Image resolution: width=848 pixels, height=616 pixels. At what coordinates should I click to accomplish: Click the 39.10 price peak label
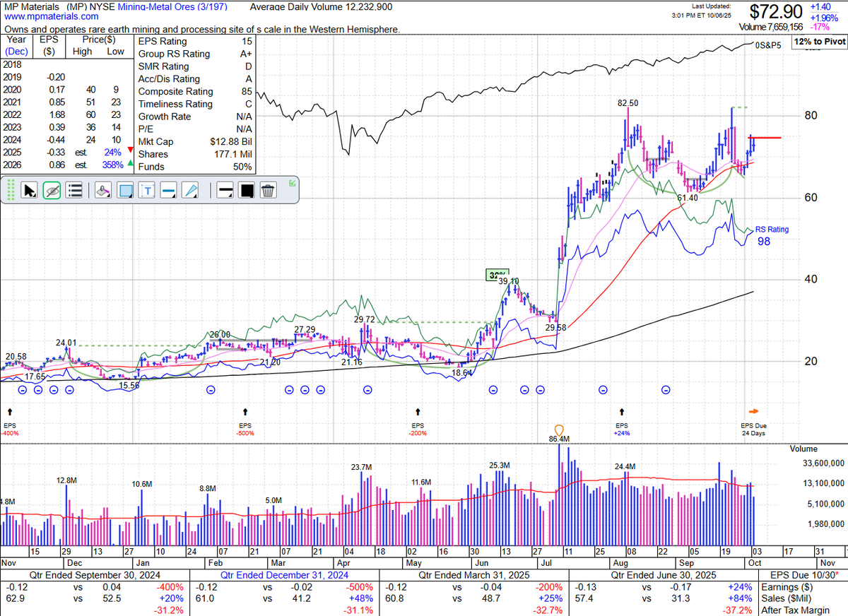pos(510,281)
